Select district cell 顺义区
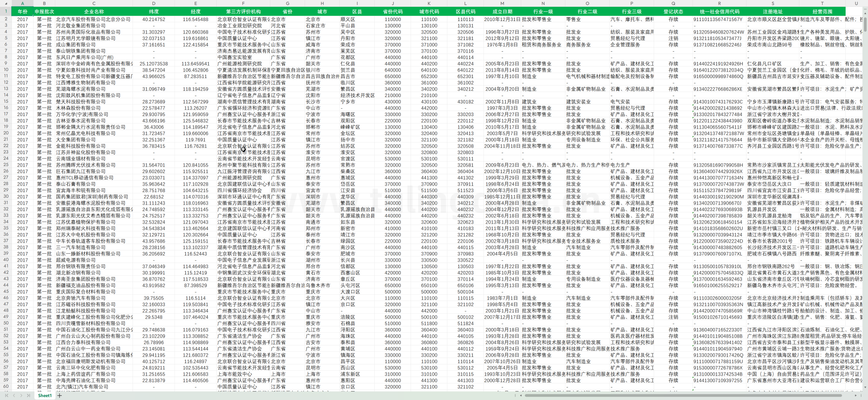This screenshot has height=400, width=868. pyautogui.click(x=357, y=19)
